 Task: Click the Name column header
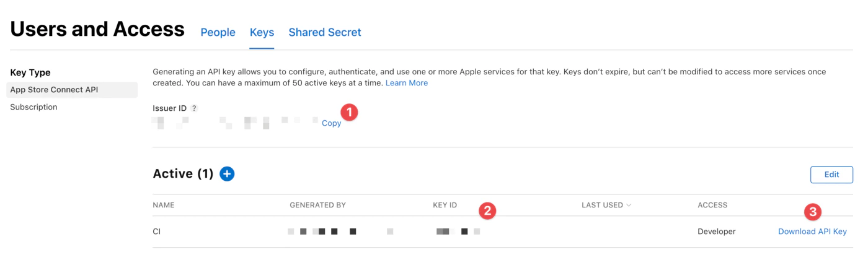pyautogui.click(x=164, y=205)
